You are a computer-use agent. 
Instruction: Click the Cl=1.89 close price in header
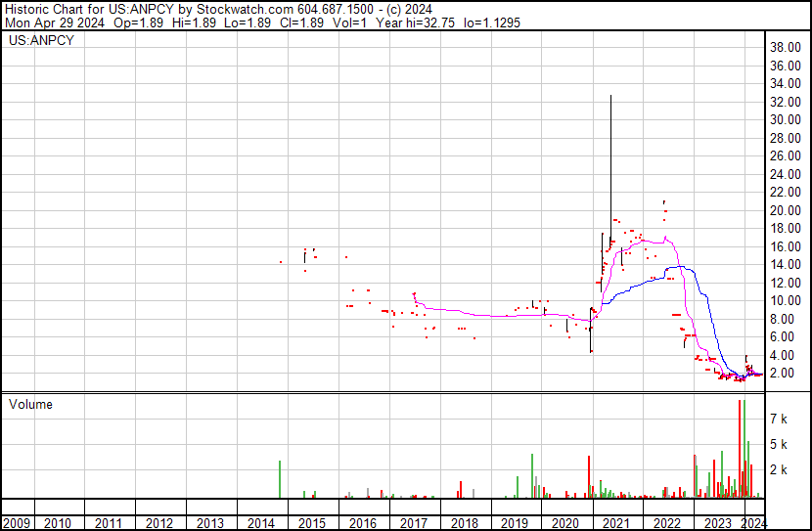point(301,22)
